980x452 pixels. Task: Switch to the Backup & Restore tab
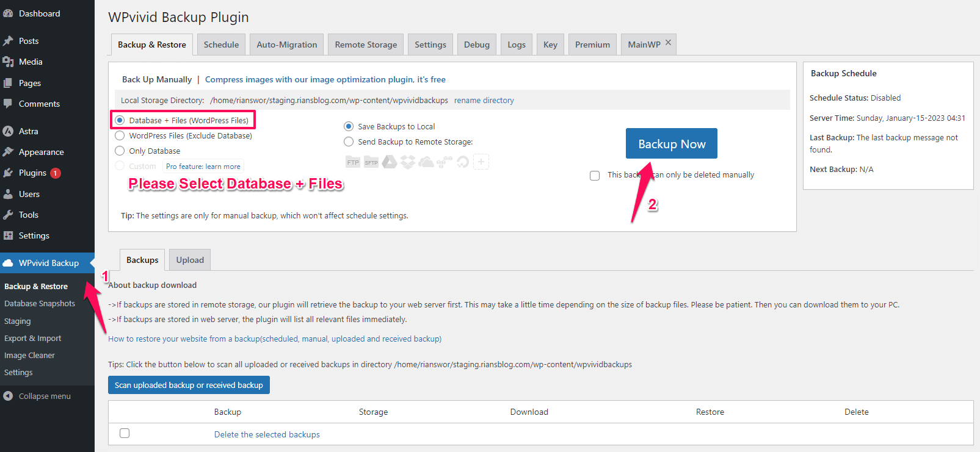152,45
